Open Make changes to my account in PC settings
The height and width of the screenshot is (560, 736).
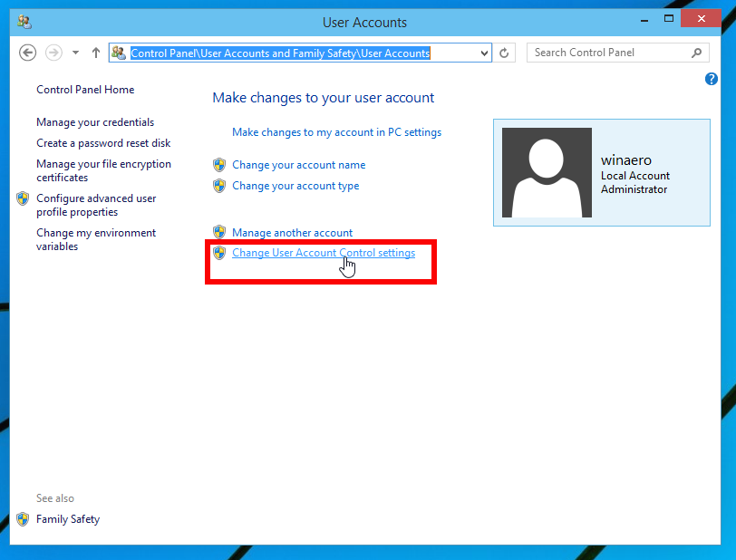click(336, 131)
